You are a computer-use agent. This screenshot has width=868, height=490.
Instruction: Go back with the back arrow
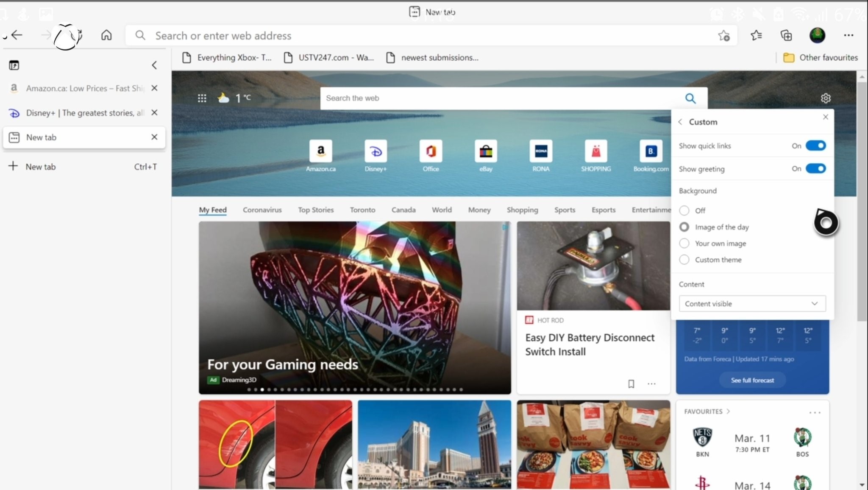17,35
